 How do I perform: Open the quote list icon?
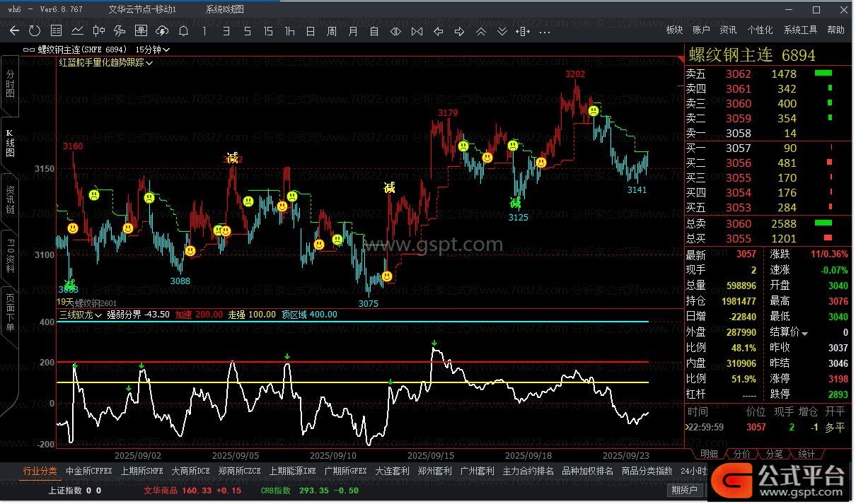[x=56, y=31]
